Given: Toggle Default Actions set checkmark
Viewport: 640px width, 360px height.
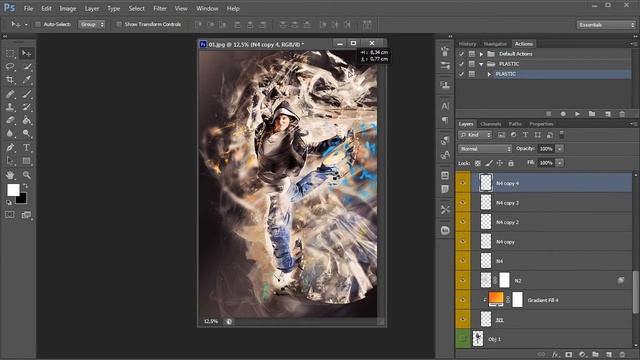Looking at the screenshot, I should tap(461, 54).
